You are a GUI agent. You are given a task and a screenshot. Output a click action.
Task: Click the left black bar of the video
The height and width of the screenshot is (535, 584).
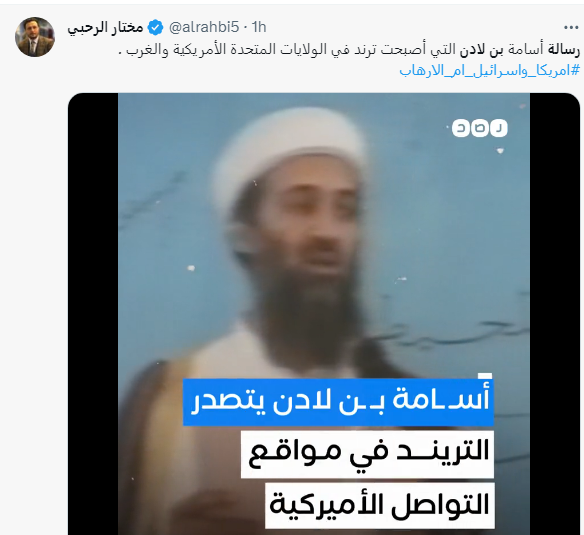point(93,314)
